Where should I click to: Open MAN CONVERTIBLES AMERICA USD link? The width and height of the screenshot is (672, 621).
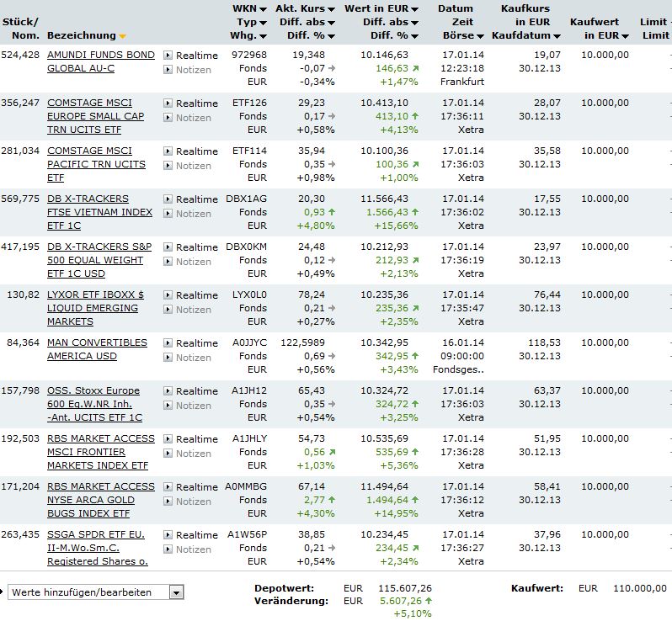(x=98, y=349)
